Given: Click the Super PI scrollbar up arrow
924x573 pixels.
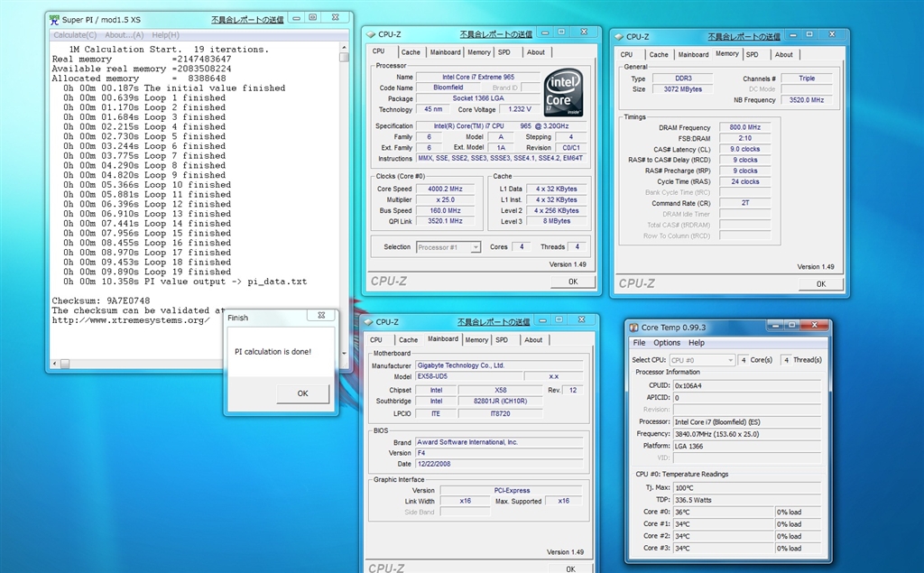Looking at the screenshot, I should [x=344, y=45].
